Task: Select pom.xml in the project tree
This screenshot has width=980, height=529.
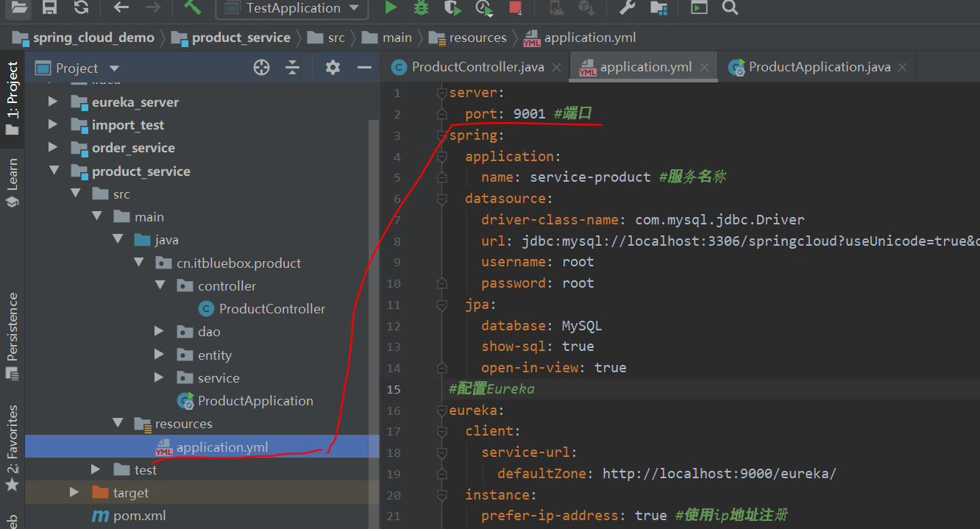Action: pyautogui.click(x=139, y=516)
